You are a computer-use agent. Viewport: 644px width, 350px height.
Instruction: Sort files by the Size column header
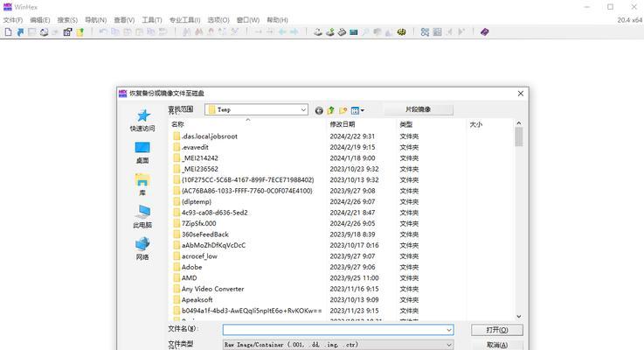(x=489, y=124)
